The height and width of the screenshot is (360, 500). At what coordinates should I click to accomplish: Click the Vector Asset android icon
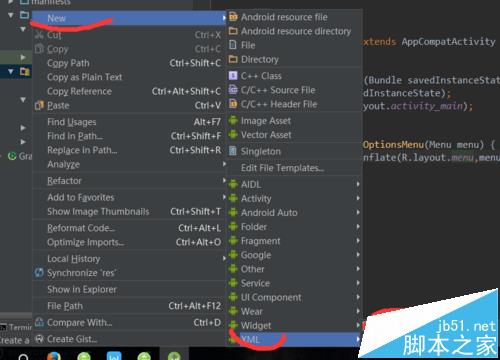click(233, 134)
